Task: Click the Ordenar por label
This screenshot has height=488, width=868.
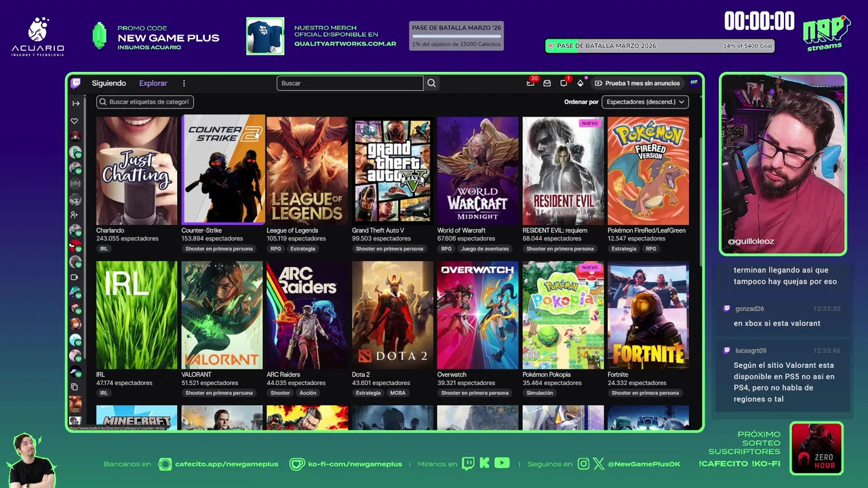Action: (x=581, y=102)
